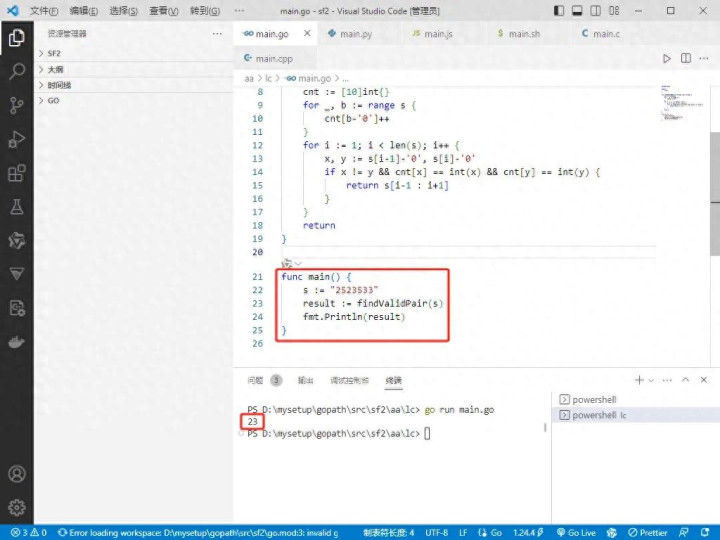Toggle bottom panel layout icon
This screenshot has width=720, height=540.
coord(577,11)
